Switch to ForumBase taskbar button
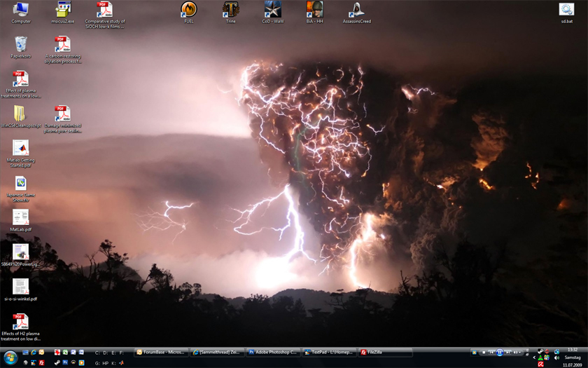This screenshot has width=588, height=368. (x=162, y=352)
